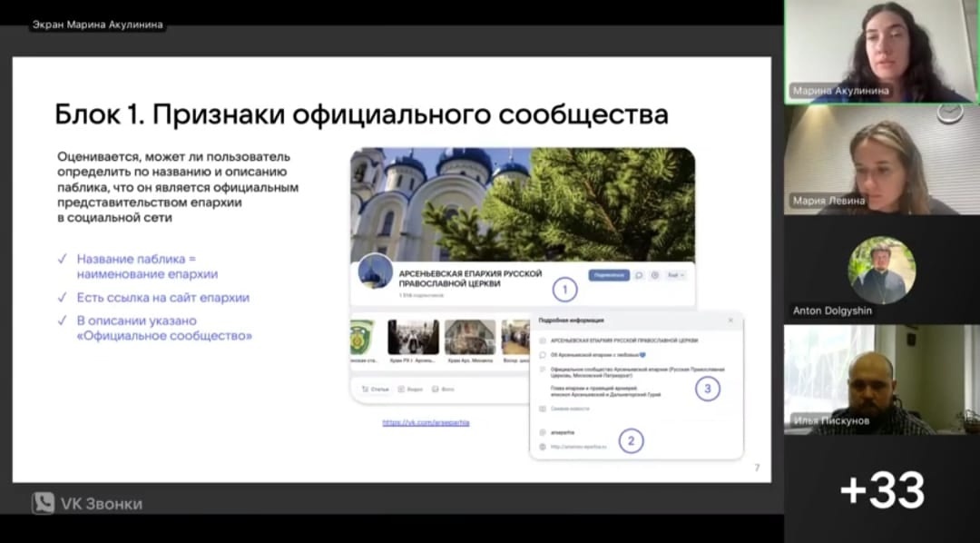Click the Свежие новости link
Image resolution: width=980 pixels, height=543 pixels.
click(x=569, y=409)
